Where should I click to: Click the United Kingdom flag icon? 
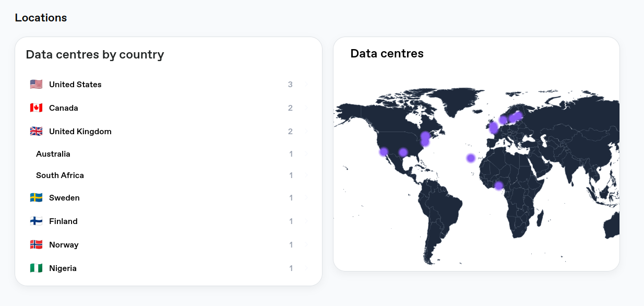[36, 131]
